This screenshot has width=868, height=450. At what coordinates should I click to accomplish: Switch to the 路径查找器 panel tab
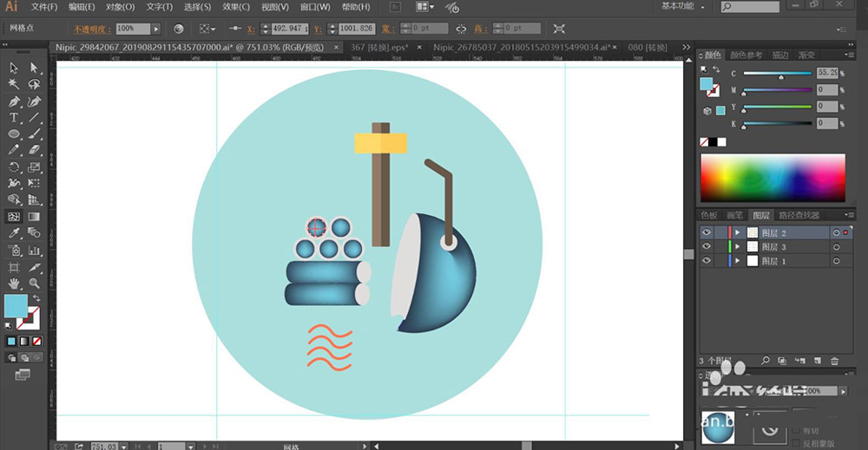pyautogui.click(x=799, y=215)
